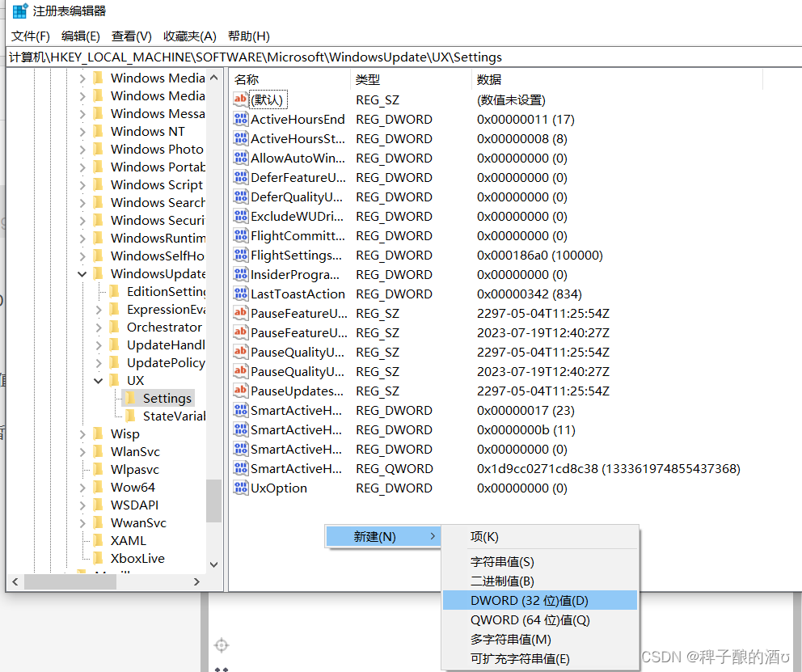Expand the ExpressionEva... node
Image resolution: width=802 pixels, height=672 pixels.
99,310
